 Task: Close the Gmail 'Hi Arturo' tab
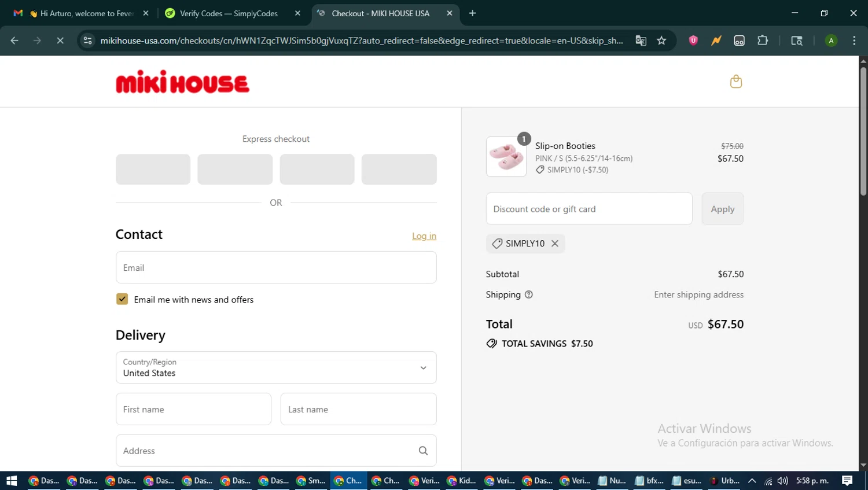(x=146, y=13)
